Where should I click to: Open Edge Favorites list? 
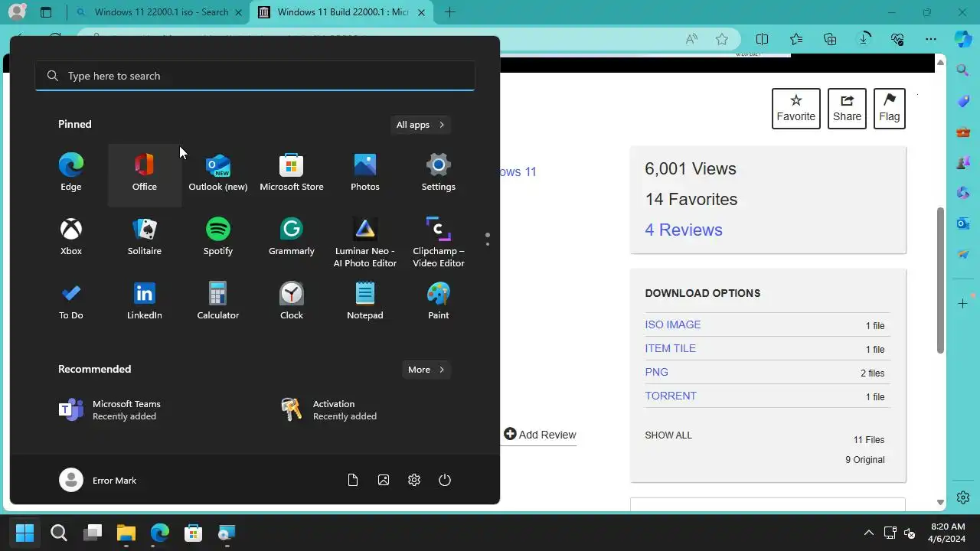pyautogui.click(x=796, y=39)
